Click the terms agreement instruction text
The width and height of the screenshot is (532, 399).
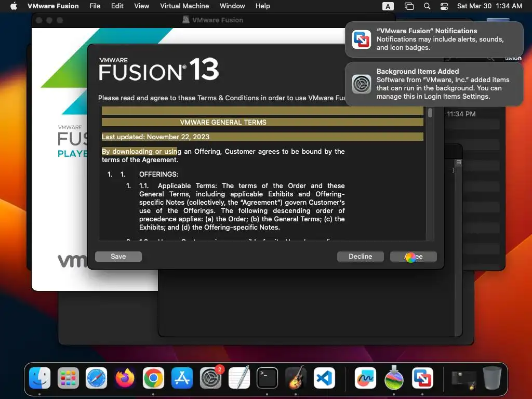click(221, 98)
